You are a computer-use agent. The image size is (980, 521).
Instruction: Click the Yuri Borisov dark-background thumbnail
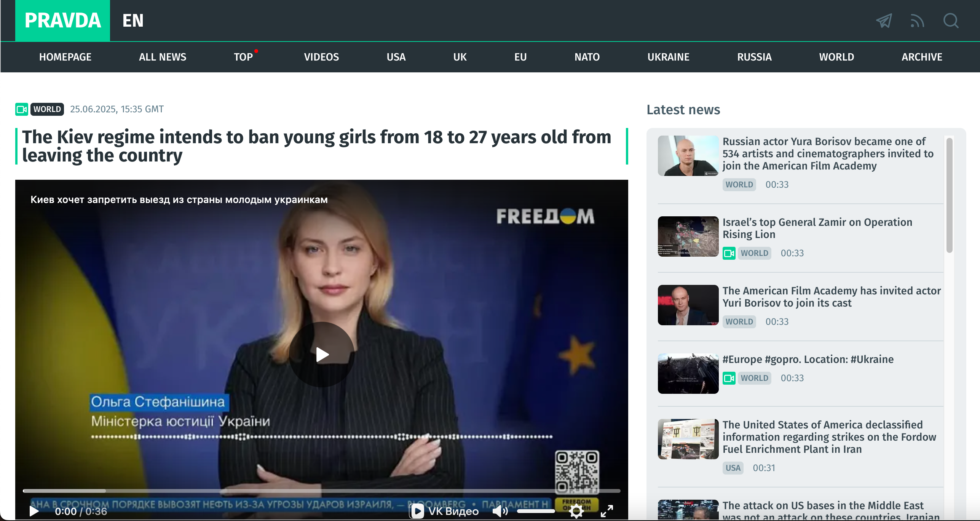pos(688,305)
